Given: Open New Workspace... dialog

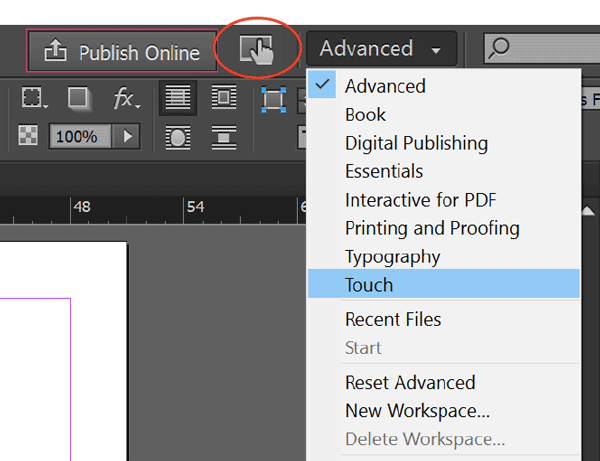Looking at the screenshot, I should point(444,411).
